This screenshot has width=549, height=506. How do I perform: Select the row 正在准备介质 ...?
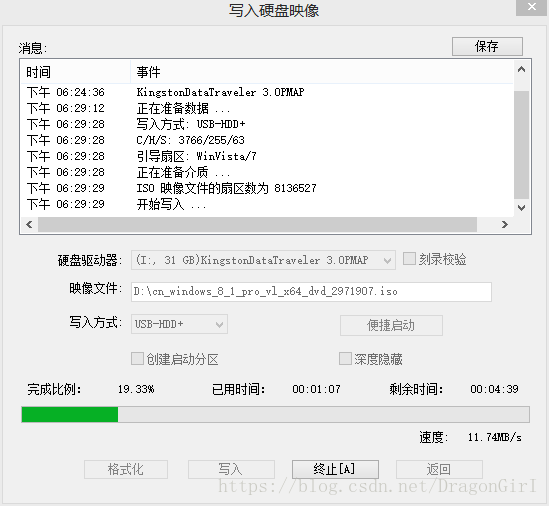pyautogui.click(x=267, y=172)
